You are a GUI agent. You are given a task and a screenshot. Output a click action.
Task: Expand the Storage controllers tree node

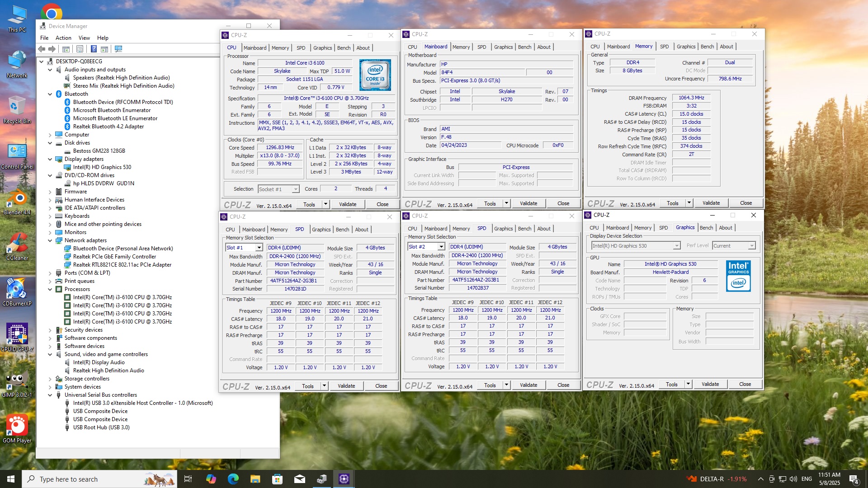click(50, 379)
